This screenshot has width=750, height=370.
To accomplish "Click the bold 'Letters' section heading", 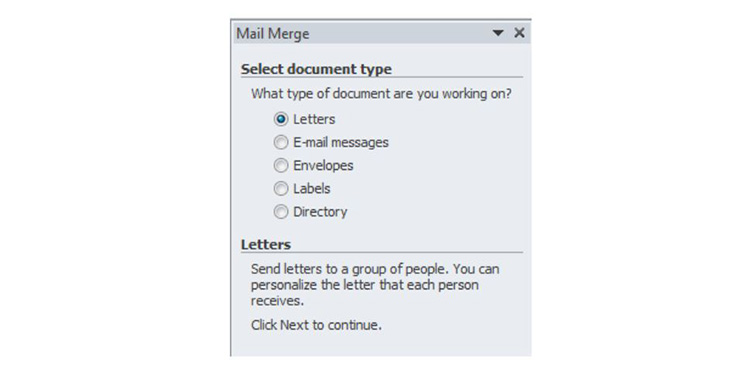I will (x=266, y=245).
